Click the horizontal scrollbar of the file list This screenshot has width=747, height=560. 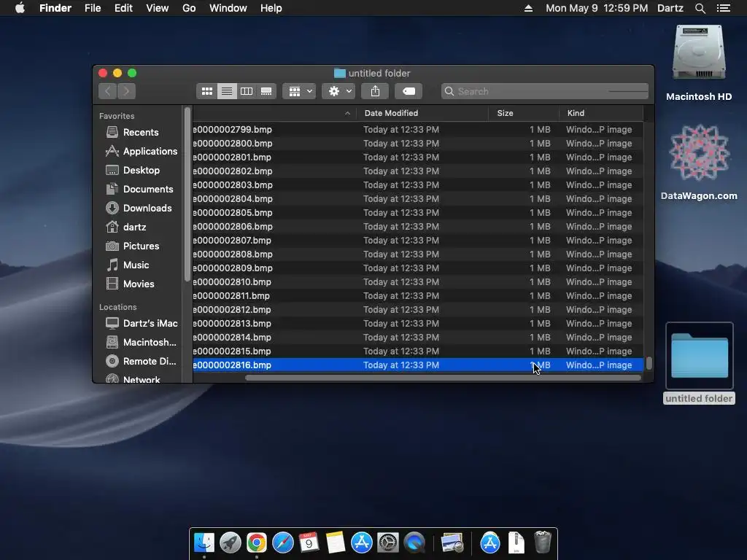click(x=443, y=378)
